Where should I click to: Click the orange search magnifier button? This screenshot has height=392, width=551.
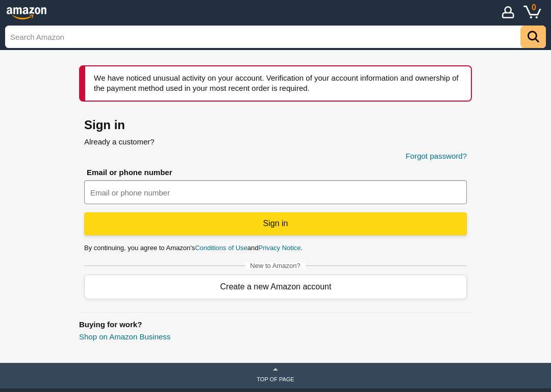[x=533, y=37]
